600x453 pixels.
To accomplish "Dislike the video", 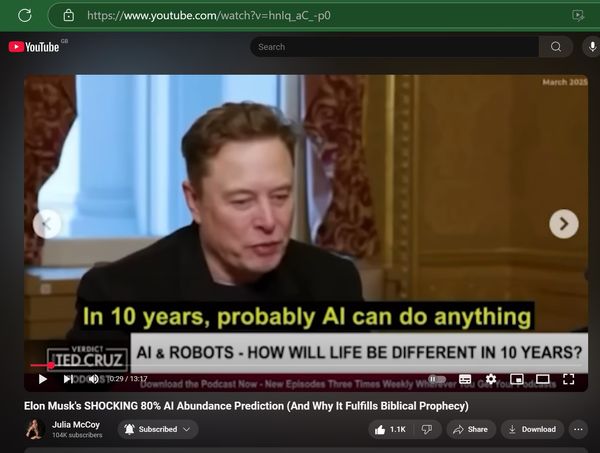I will [x=427, y=430].
